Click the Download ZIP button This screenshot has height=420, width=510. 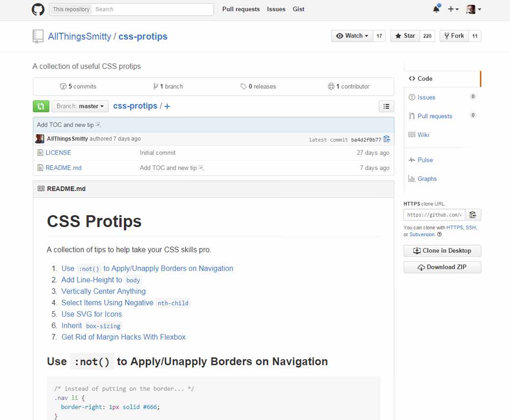[442, 267]
